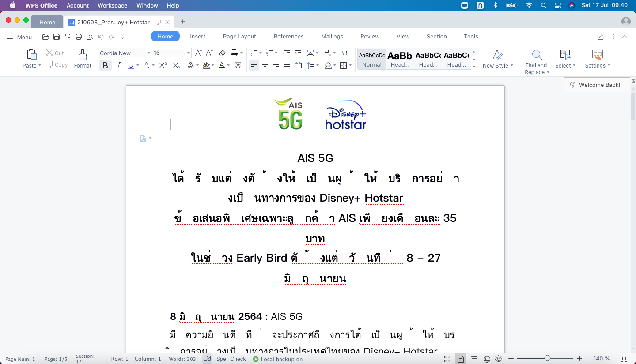Open line spacing dropdown

(x=318, y=65)
